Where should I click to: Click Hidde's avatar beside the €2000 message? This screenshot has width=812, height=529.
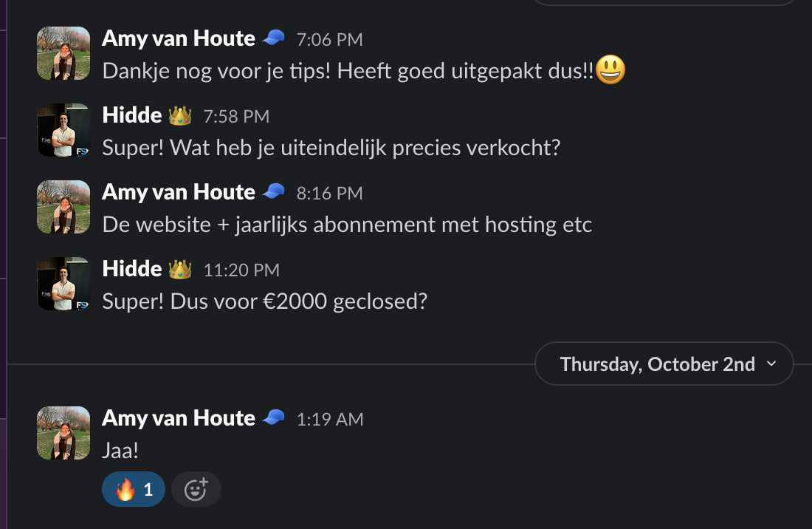(x=63, y=284)
